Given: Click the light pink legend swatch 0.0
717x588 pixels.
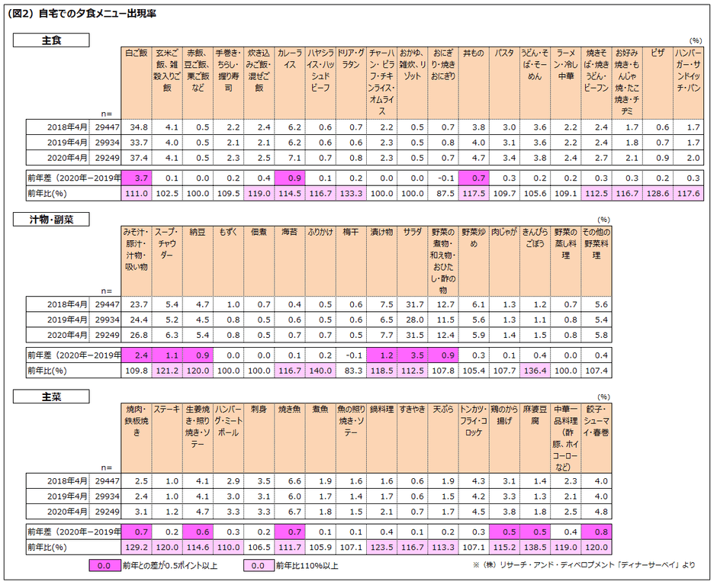Looking at the screenshot, I should tap(259, 566).
